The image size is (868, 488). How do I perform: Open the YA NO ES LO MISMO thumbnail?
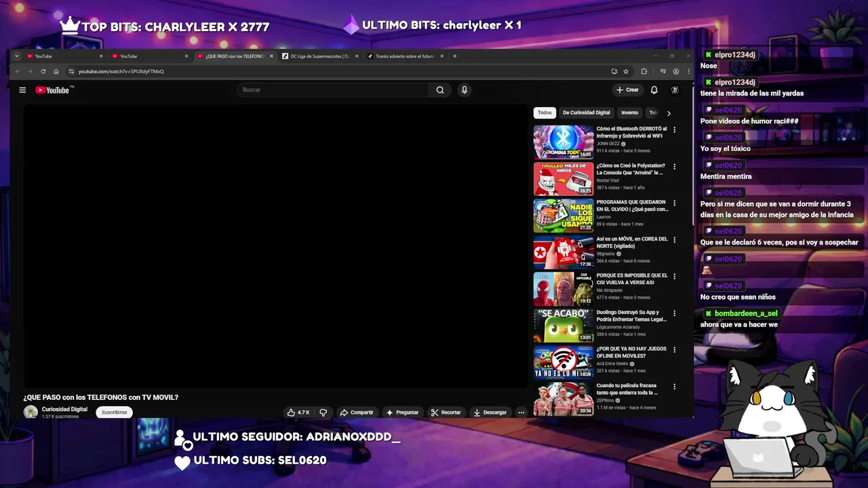pyautogui.click(x=564, y=362)
